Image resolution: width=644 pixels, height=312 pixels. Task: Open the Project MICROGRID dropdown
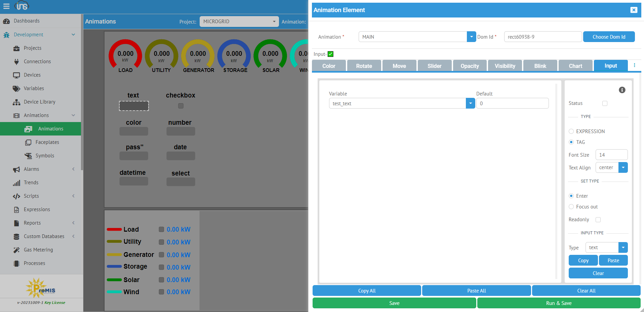pos(239,22)
